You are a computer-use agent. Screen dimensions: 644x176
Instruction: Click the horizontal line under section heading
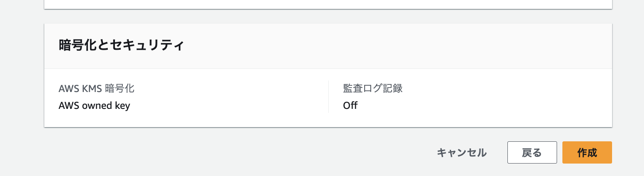click(328, 68)
